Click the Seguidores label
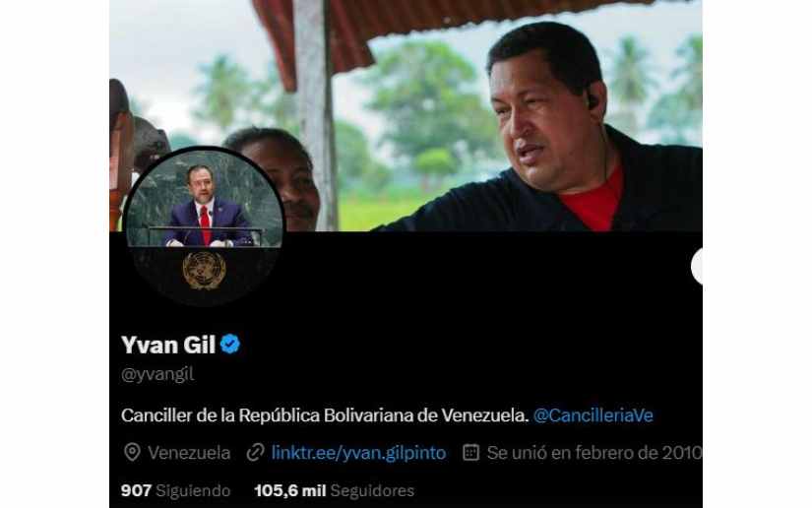 [372, 491]
